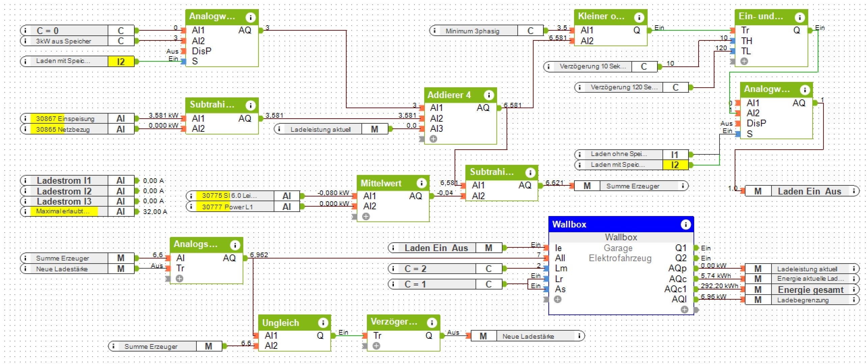Toggle yellow I2 input near Laden ohne Speicher
Viewport: 868px width, 364px height.
point(675,165)
